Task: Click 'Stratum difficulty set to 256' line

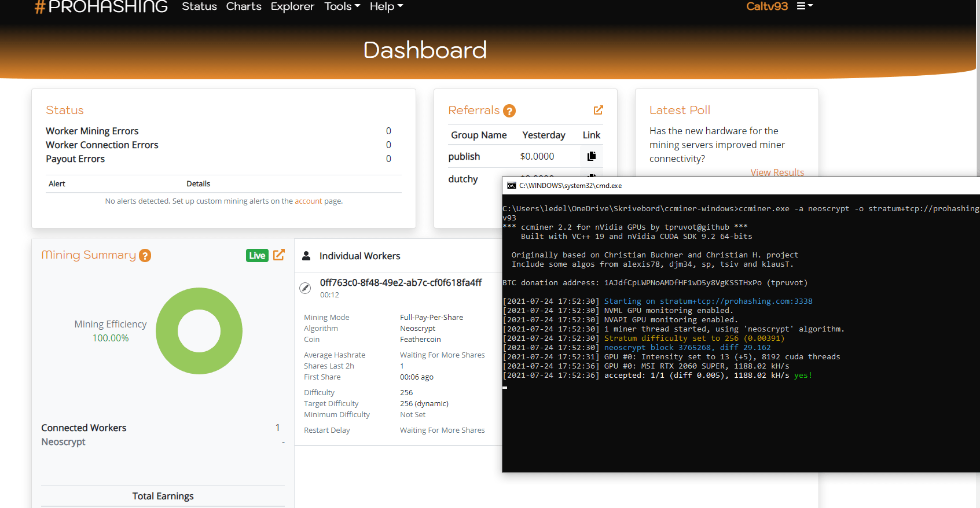Action: coord(644,338)
